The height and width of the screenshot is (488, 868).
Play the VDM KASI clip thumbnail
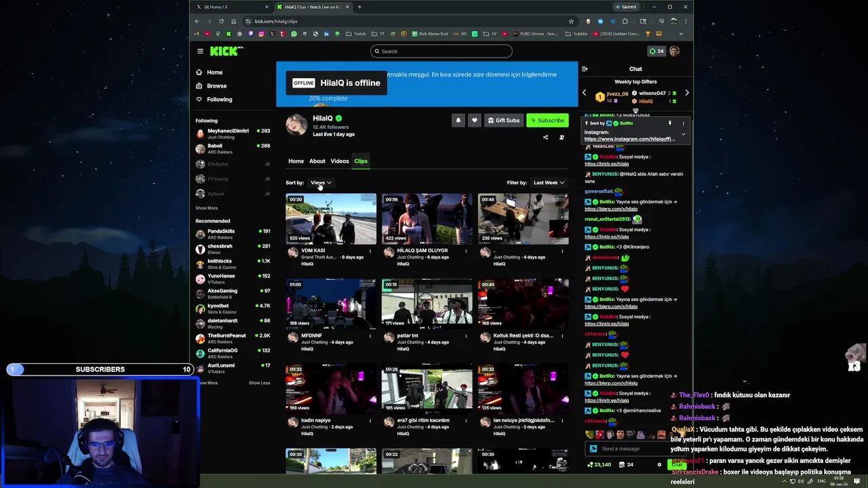click(331, 219)
